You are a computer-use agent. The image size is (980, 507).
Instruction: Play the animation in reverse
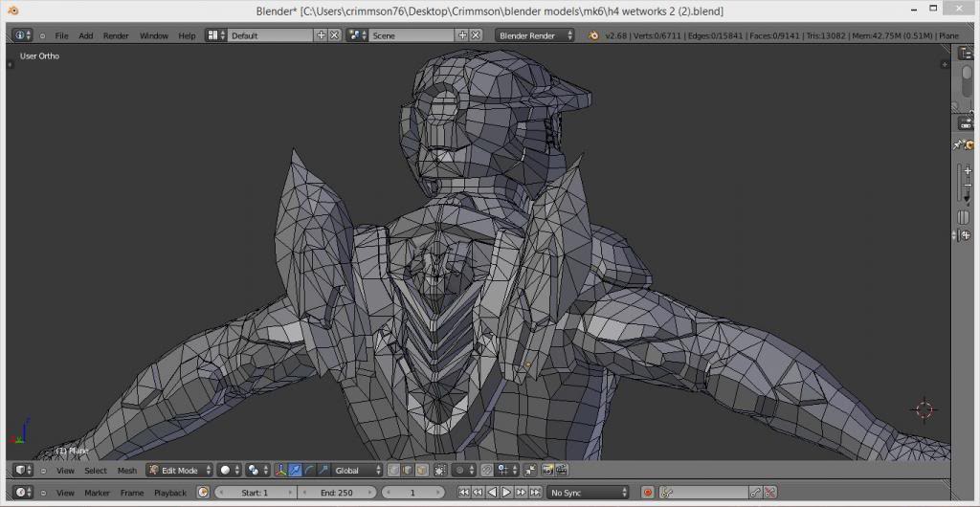click(x=493, y=493)
